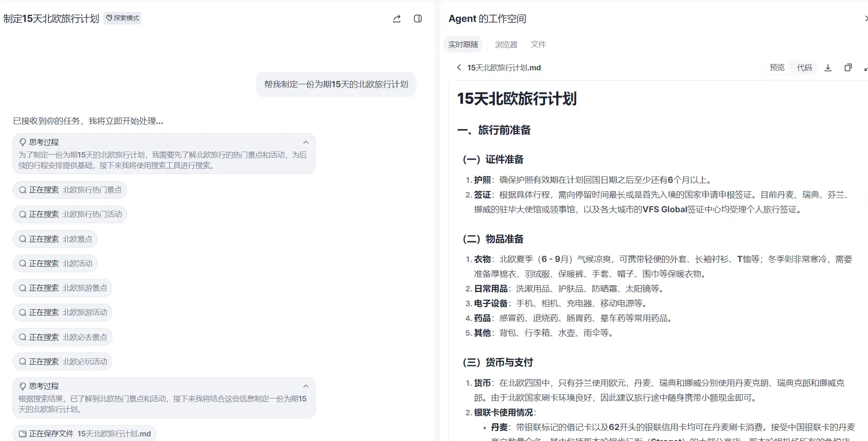868x441 pixels.
Task: Open search step 北欧必去景点
Action: (63, 337)
